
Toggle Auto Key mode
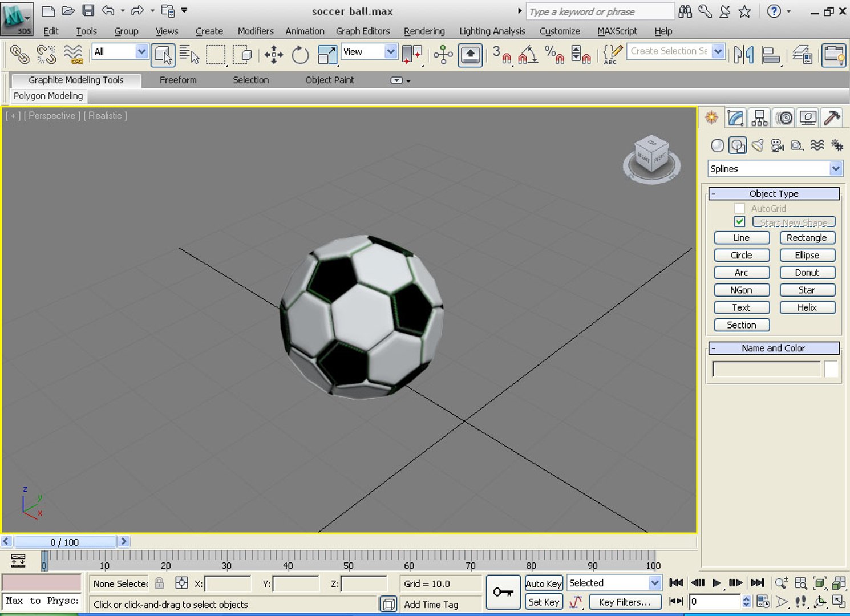pos(544,583)
